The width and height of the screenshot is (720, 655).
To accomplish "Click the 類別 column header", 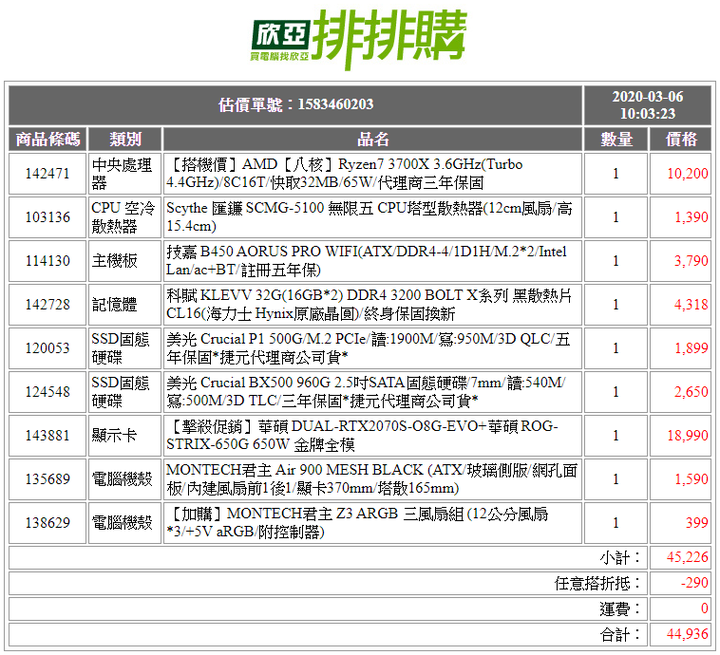I will pyautogui.click(x=125, y=139).
